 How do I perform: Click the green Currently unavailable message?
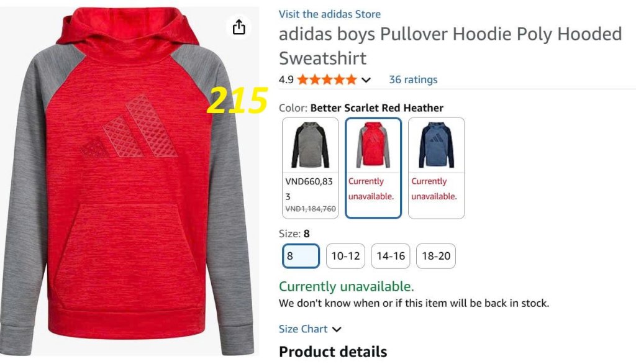click(x=347, y=286)
